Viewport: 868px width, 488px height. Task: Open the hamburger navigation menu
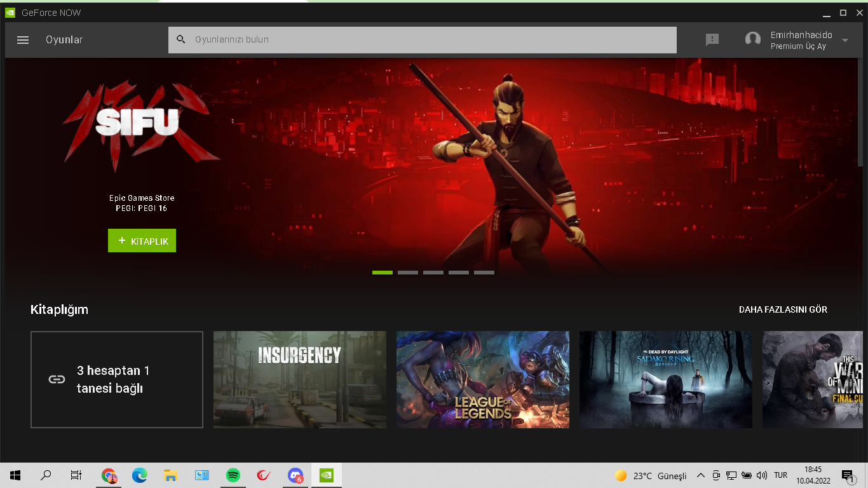[x=23, y=40]
